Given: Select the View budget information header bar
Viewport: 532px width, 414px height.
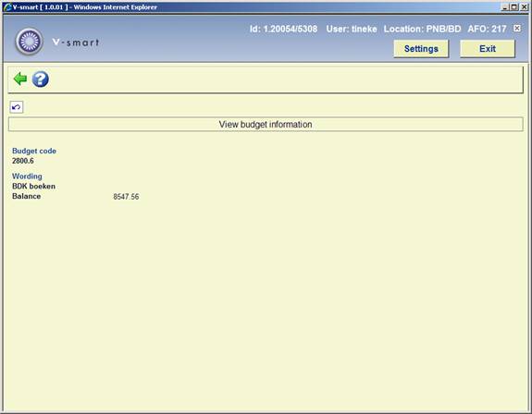Looking at the screenshot, I should [x=266, y=125].
